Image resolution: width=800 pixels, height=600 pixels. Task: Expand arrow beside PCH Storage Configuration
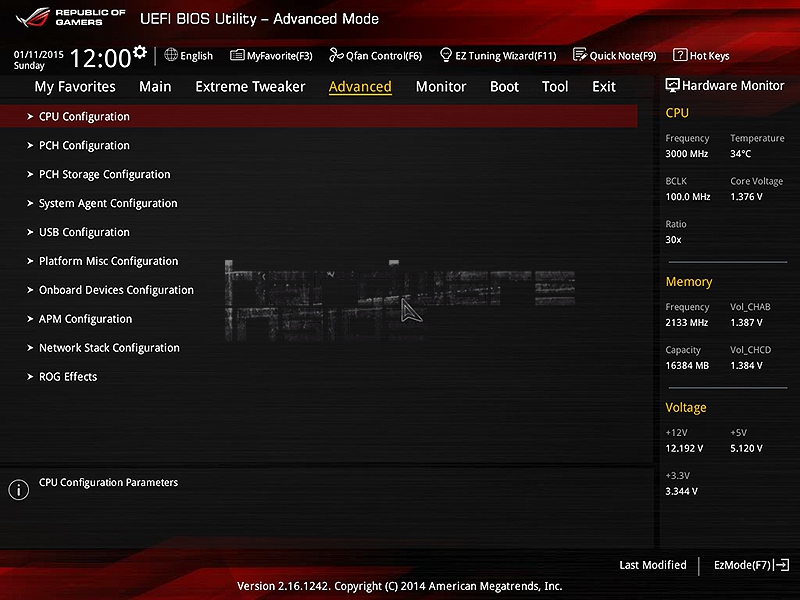(x=30, y=174)
